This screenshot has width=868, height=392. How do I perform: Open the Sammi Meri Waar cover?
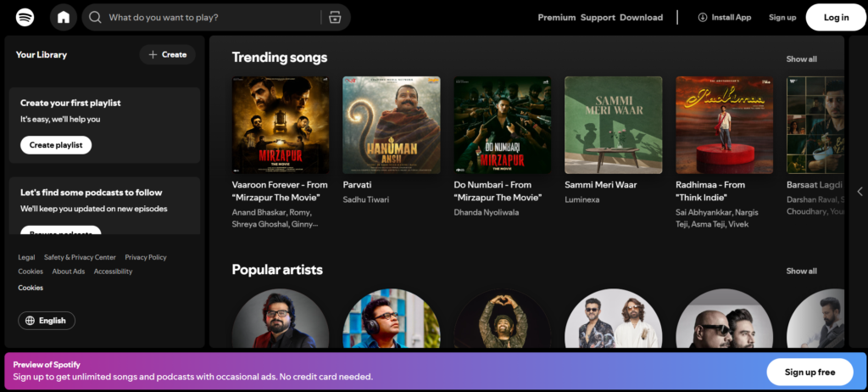coord(614,125)
